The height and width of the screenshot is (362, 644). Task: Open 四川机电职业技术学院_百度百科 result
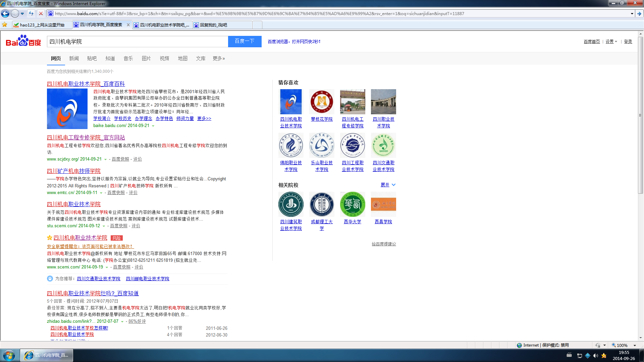[x=86, y=84]
